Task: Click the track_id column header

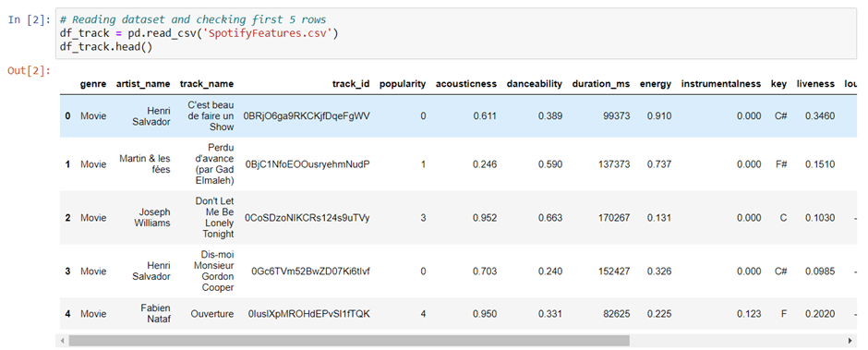Action: (351, 84)
